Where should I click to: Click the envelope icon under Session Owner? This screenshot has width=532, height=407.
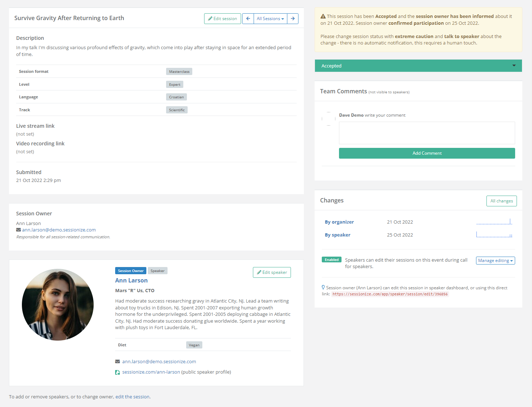pyautogui.click(x=18, y=230)
